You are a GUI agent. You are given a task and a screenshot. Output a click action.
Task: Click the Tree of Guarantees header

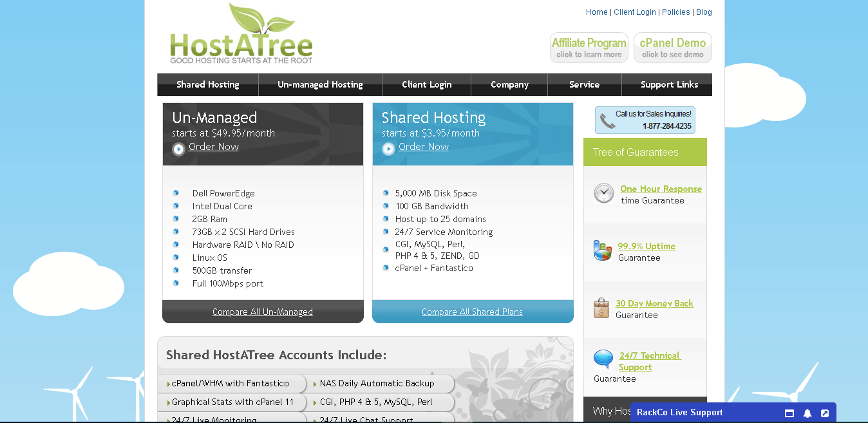pos(645,152)
